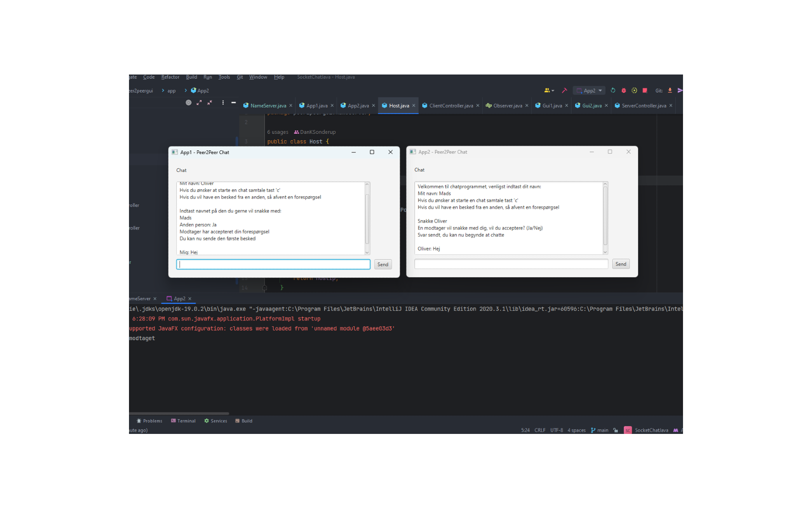Open the Refactor menu
The image size is (812, 508).
[x=170, y=77]
